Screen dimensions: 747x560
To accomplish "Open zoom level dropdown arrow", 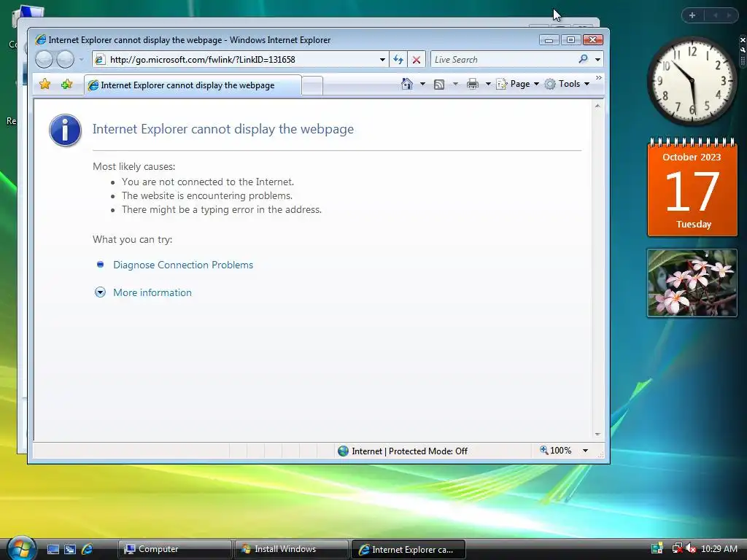I will (585, 451).
